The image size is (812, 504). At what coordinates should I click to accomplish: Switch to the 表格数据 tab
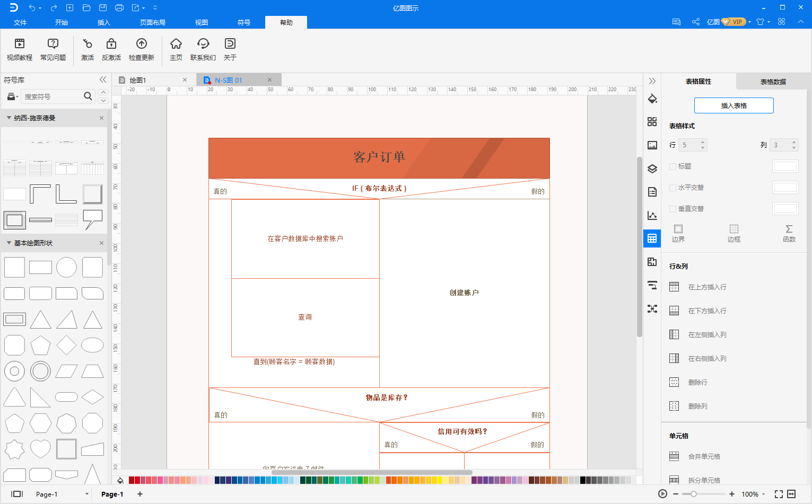tap(773, 82)
